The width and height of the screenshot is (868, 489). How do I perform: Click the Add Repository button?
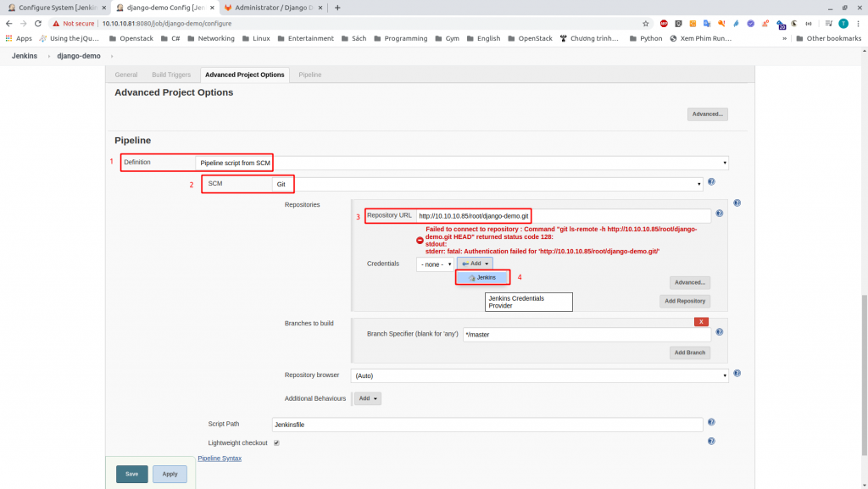tap(685, 301)
